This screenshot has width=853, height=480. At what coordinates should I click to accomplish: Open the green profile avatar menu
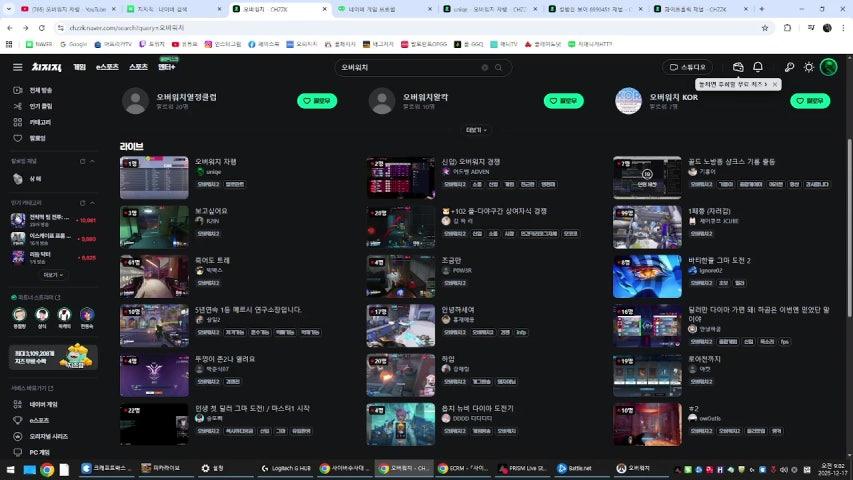pyautogui.click(x=829, y=67)
